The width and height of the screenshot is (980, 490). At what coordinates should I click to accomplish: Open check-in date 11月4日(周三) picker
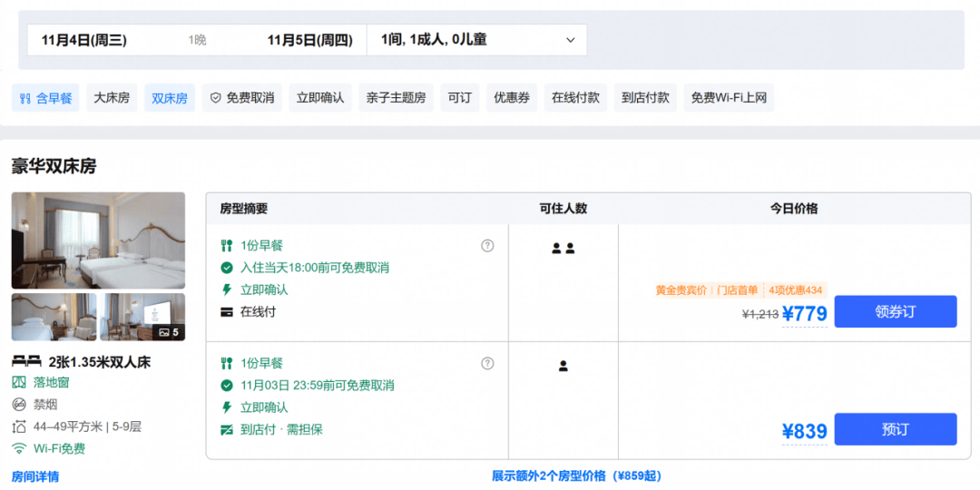(x=84, y=40)
